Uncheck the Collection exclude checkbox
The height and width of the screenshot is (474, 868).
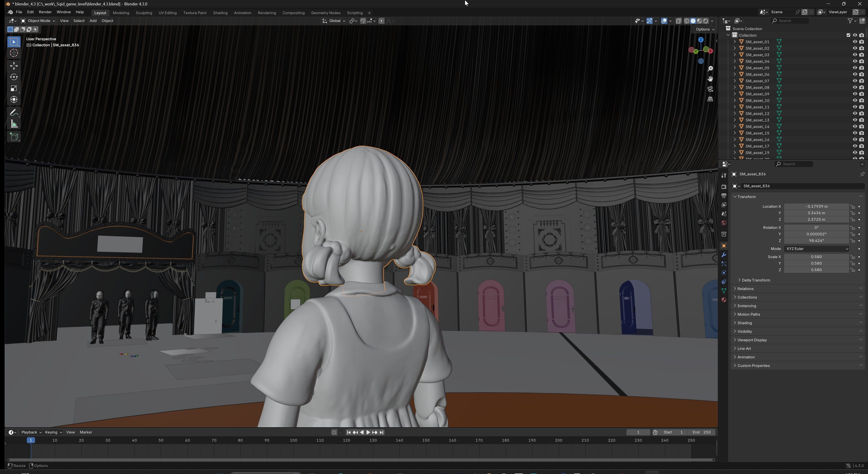(x=848, y=35)
